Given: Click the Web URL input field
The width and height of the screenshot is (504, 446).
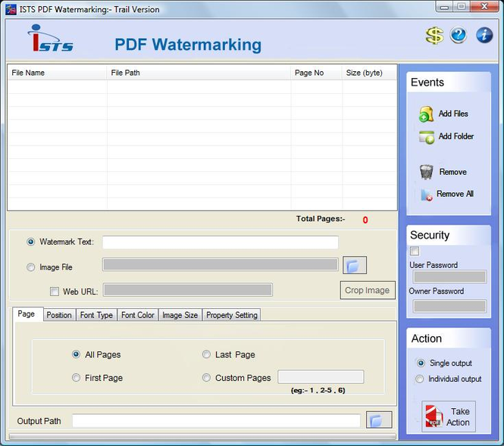Looking at the screenshot, I should point(188,290).
